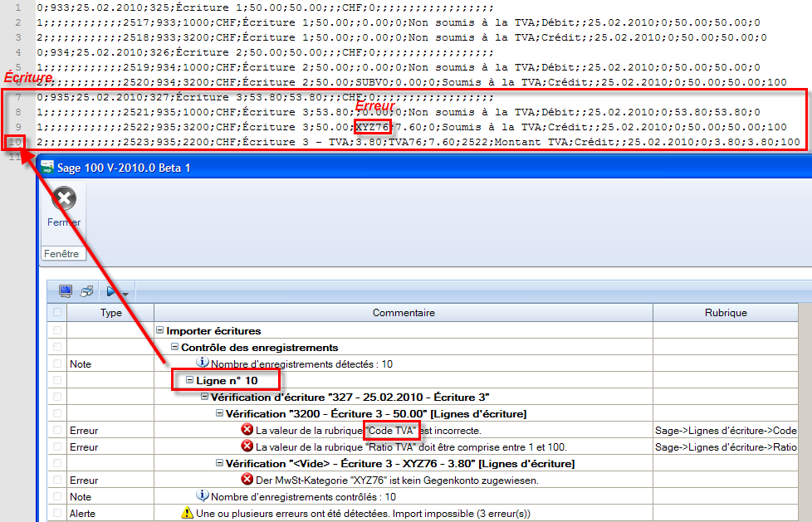Click the Fermer label text
This screenshot has height=522, width=812.
(64, 222)
